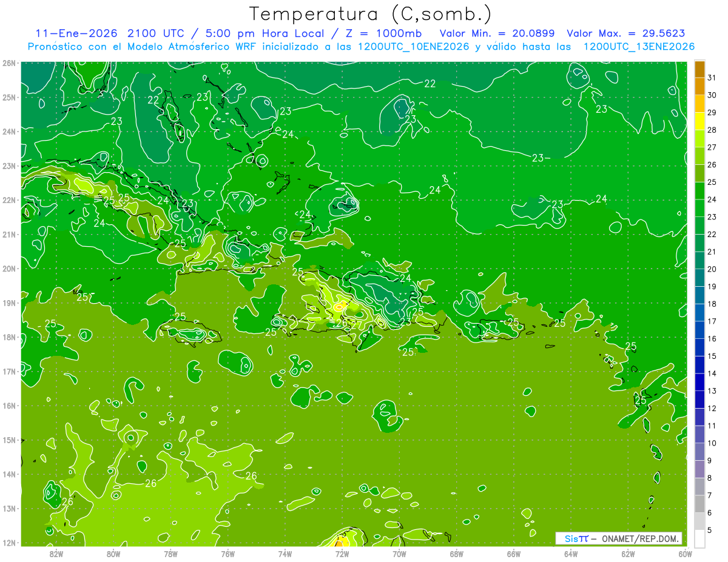Click the '78W' longitude axis label
The image size is (728, 562).
tap(170, 554)
